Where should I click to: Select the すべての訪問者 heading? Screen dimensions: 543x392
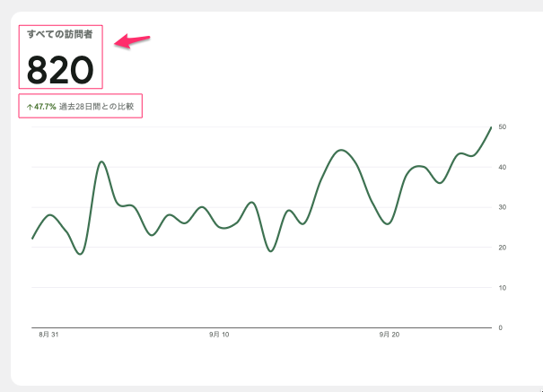coord(59,34)
